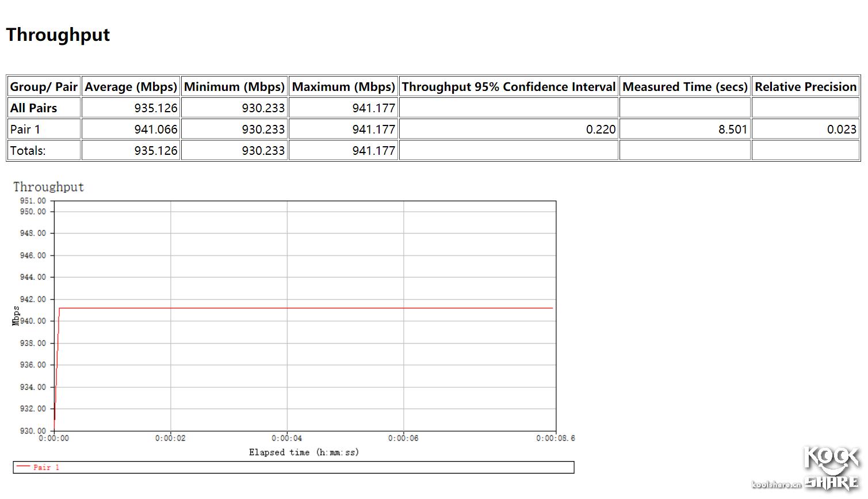This screenshot has height=499, width=868.
Task: Click the Throughput page heading
Action: [x=58, y=35]
